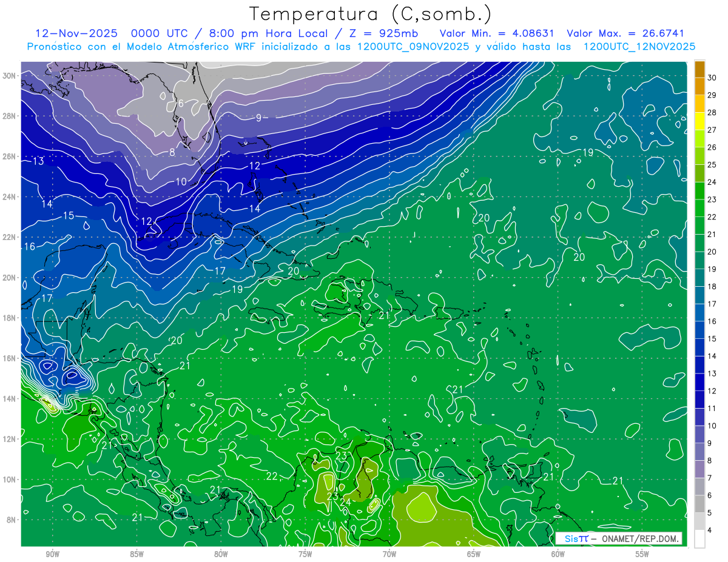This screenshot has height=562, width=728.
Task: Click the '80W' longitude axis label
Action: click(221, 554)
